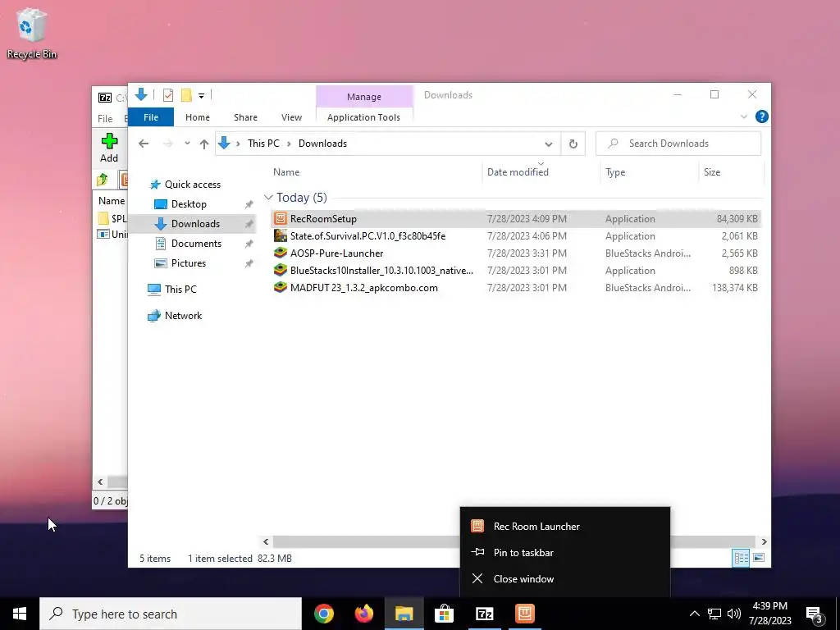This screenshot has height=630, width=840.
Task: Open address bar history dropdown
Action: (549, 144)
